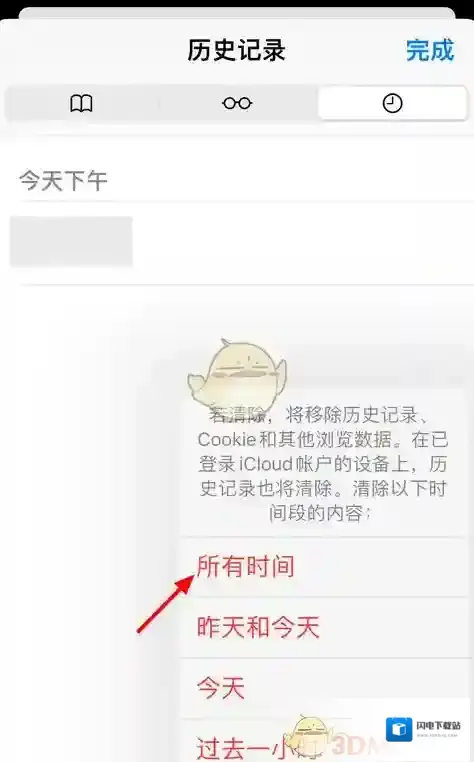This screenshot has width=474, height=762.
Task: Tap the bird mascot watermark at center
Action: click(237, 374)
